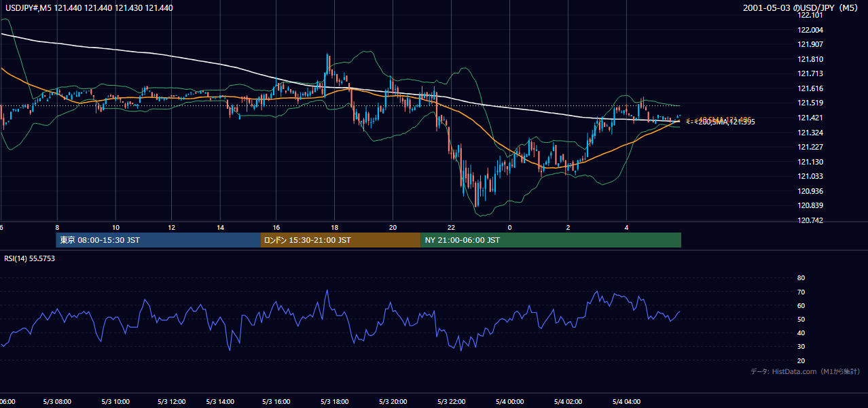Click the RSI 70 level label
868x408 pixels.
pos(801,292)
